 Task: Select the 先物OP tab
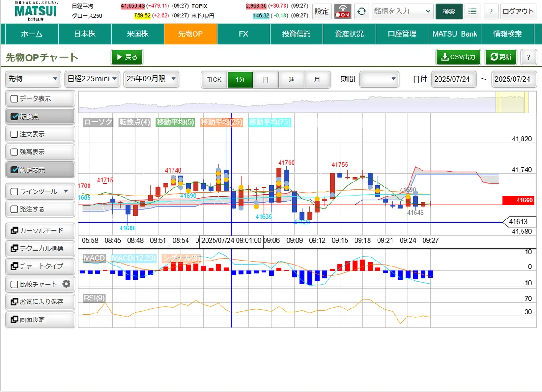(x=191, y=34)
